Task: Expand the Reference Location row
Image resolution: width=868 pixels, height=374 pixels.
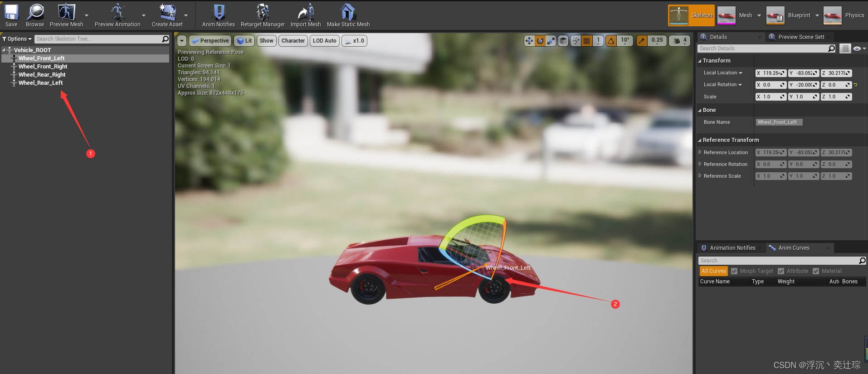Action: tap(700, 152)
